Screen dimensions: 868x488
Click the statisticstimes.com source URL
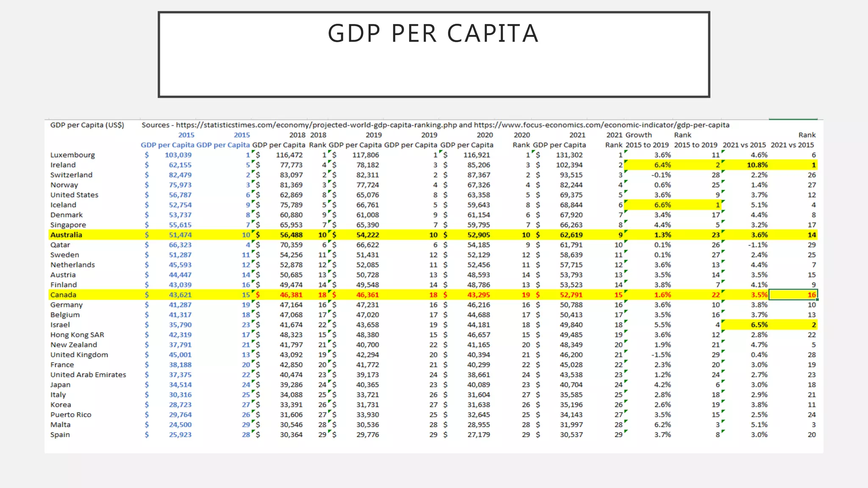317,125
